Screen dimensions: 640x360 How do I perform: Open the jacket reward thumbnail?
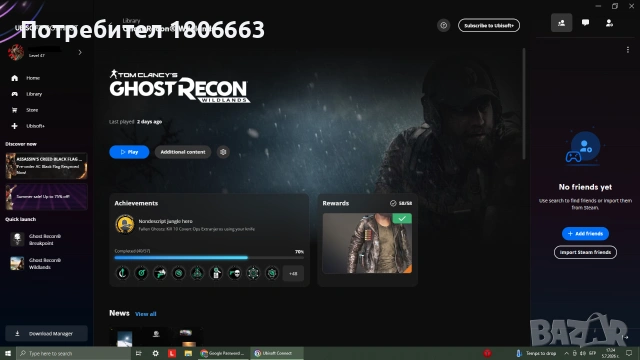point(367,243)
